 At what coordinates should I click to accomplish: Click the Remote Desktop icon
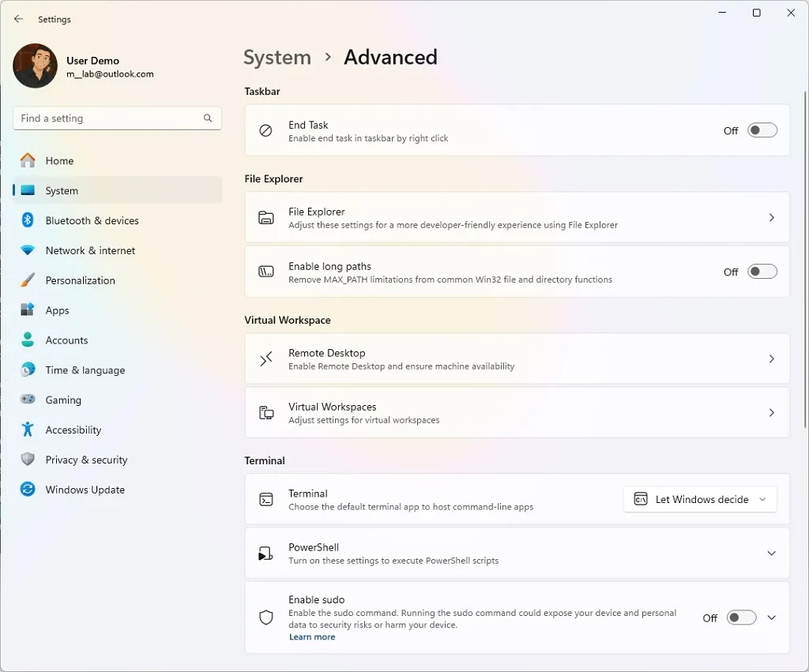click(265, 358)
